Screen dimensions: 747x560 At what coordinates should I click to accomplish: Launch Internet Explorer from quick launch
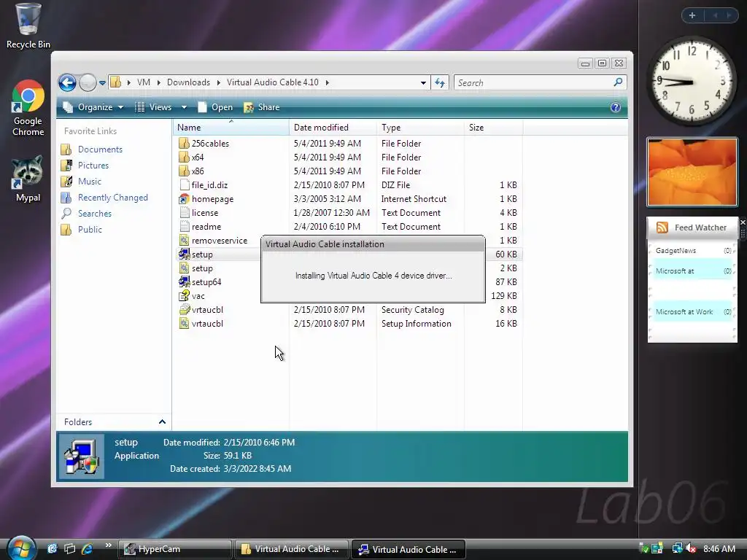87,548
